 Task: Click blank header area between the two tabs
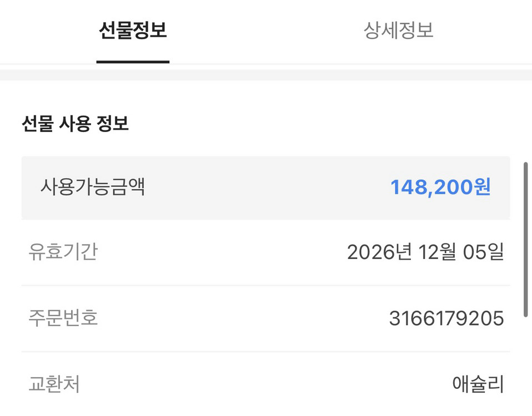(265, 31)
